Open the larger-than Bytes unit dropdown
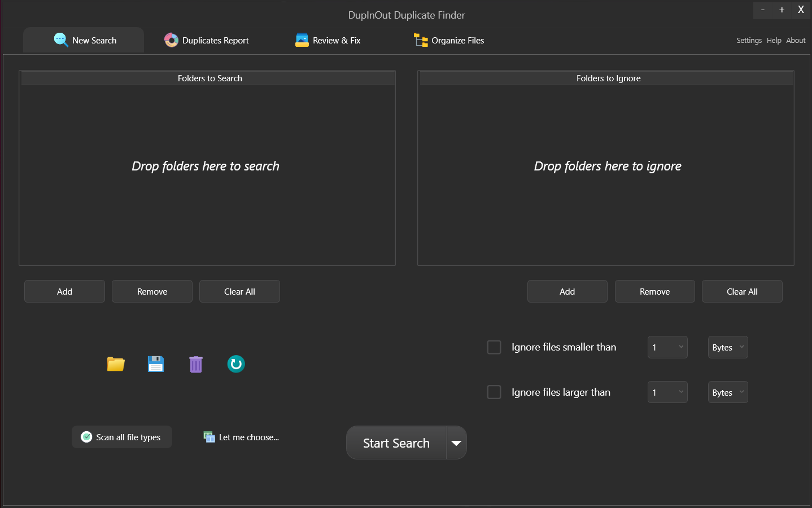 (x=728, y=392)
